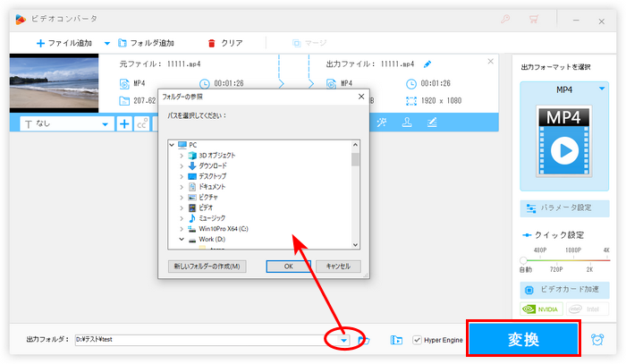Expand the ドキュメント folder
Screen dimensions: 626x364
coord(182,186)
